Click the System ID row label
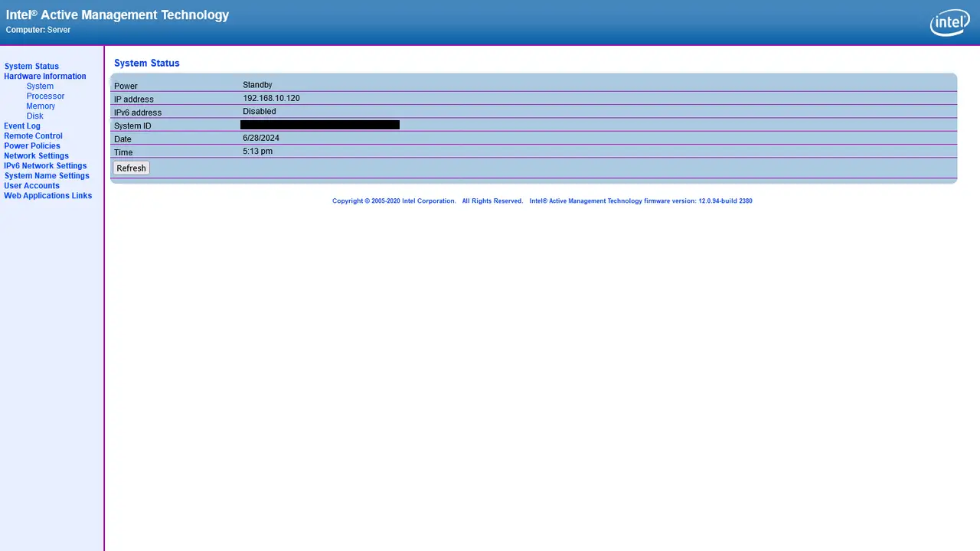 [x=132, y=126]
